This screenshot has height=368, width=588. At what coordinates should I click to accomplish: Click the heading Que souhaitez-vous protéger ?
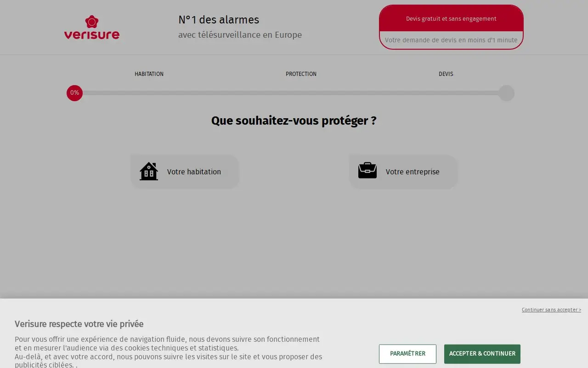tap(294, 121)
